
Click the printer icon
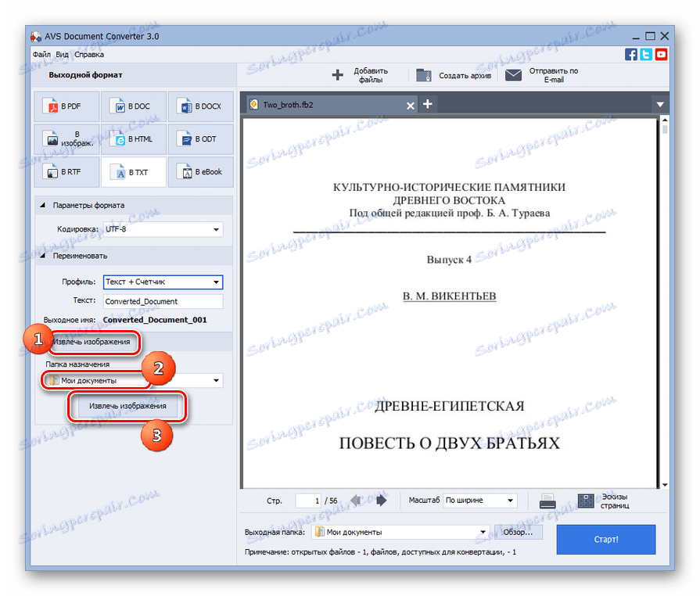[547, 501]
